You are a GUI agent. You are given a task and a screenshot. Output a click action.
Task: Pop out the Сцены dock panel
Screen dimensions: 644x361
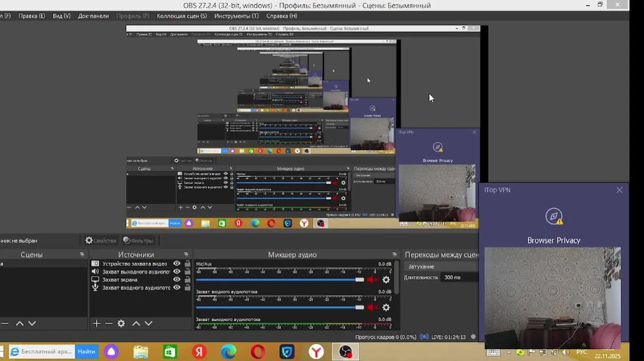82,255
